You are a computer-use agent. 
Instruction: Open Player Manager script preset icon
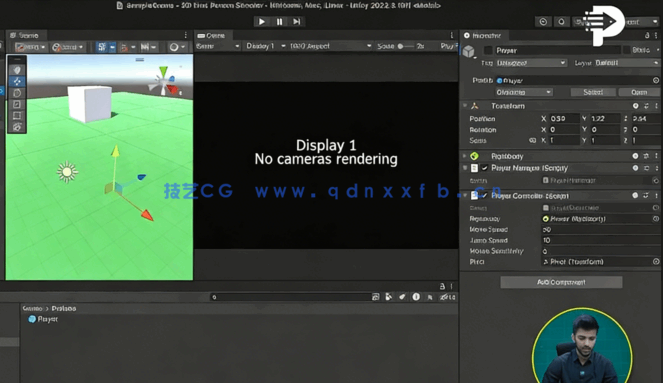[x=646, y=168]
